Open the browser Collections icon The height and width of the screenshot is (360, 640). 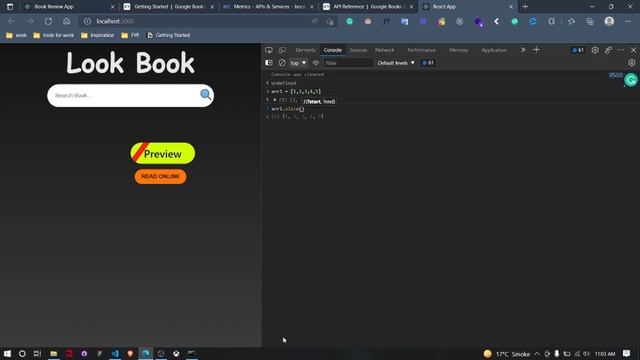tap(590, 21)
